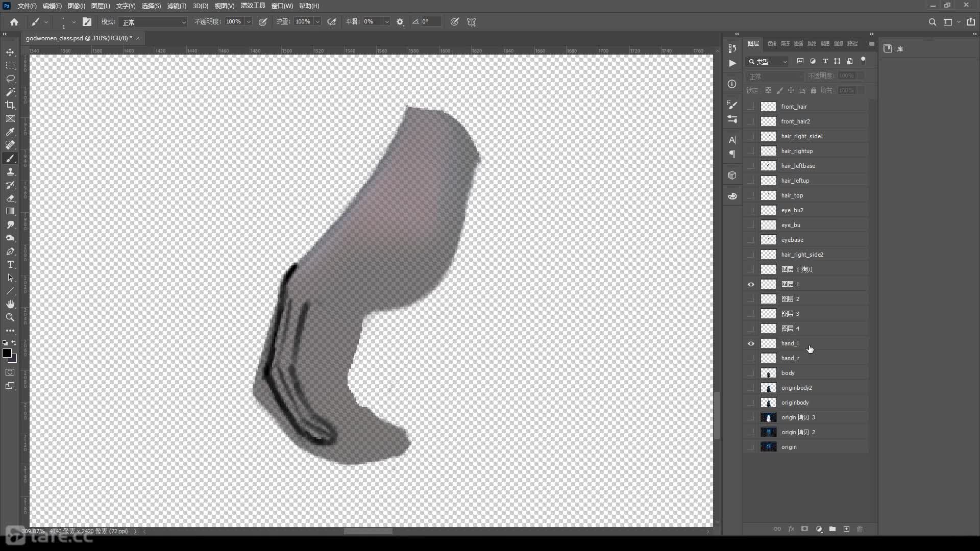Open the brush settings panel toggle
The height and width of the screenshot is (551, 980).
pyautogui.click(x=87, y=22)
